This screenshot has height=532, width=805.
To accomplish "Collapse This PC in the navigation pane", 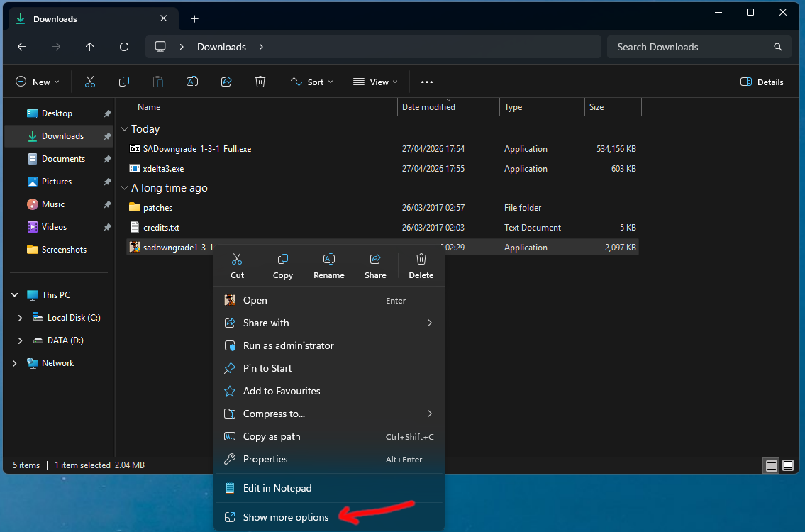I will 14,295.
